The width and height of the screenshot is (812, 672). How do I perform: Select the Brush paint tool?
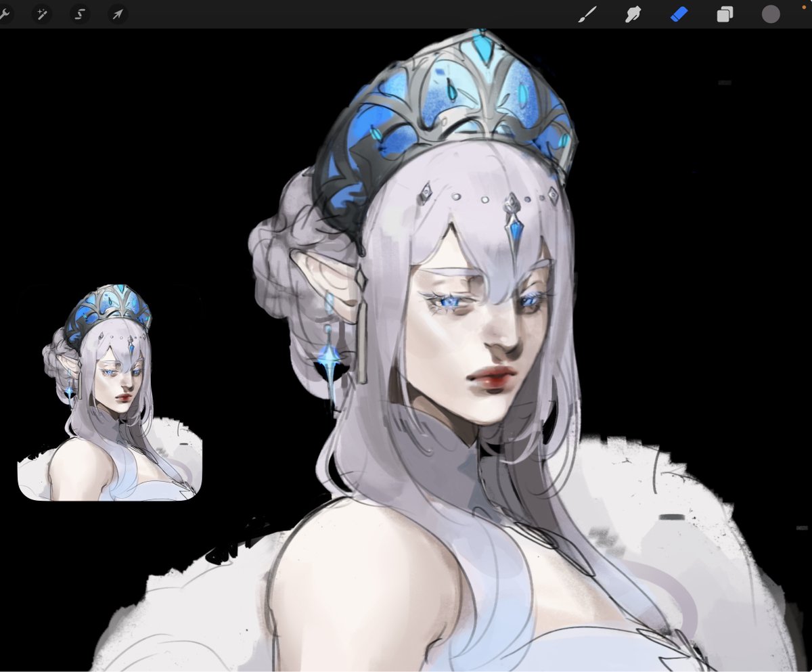[x=587, y=14]
